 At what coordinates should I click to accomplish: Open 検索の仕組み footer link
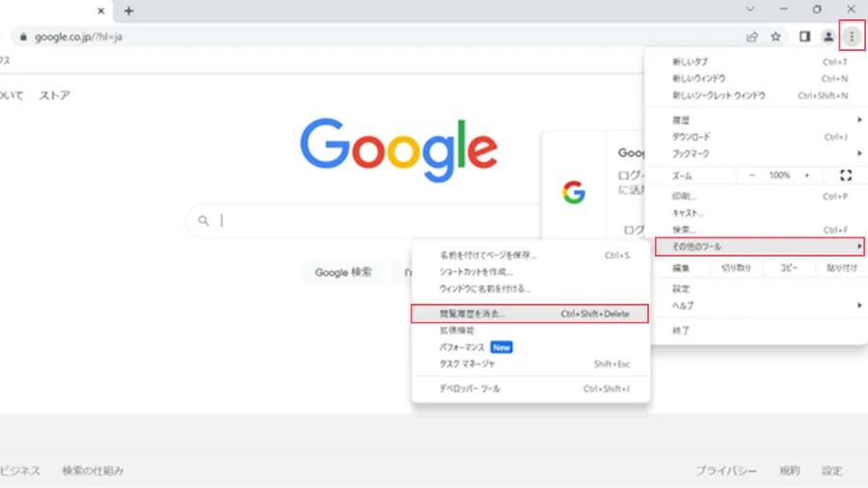(93, 471)
